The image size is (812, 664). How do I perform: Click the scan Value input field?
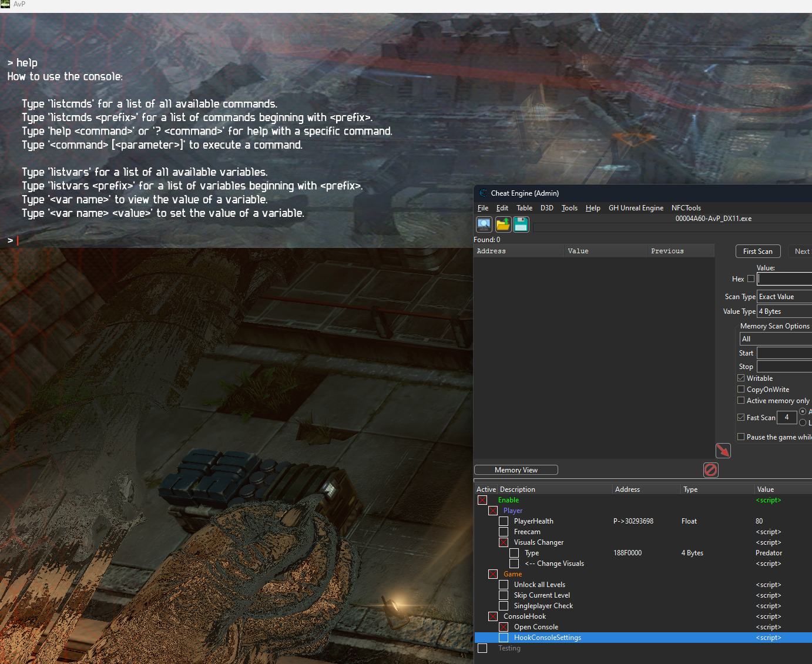pyautogui.click(x=784, y=279)
